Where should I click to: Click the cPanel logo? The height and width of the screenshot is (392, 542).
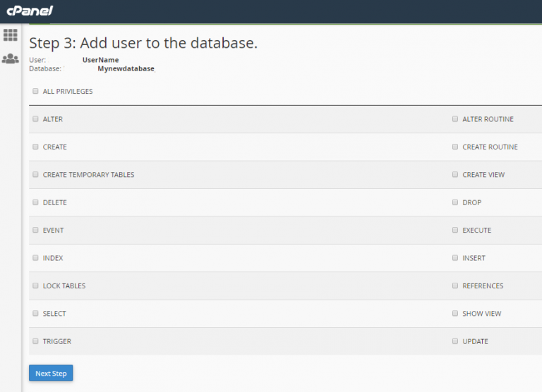pos(30,11)
